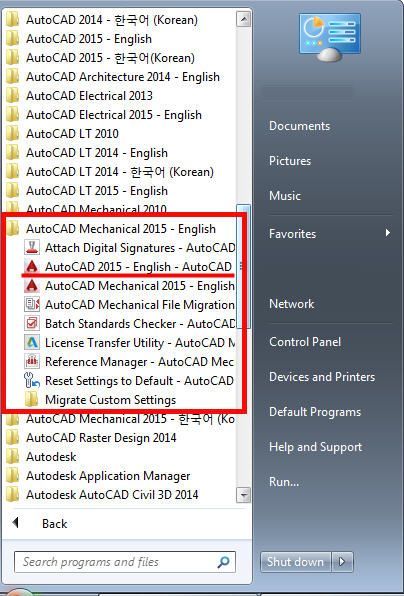Expand AutoCAD LT 2014 - English folder
404x596 pixels.
pos(97,153)
